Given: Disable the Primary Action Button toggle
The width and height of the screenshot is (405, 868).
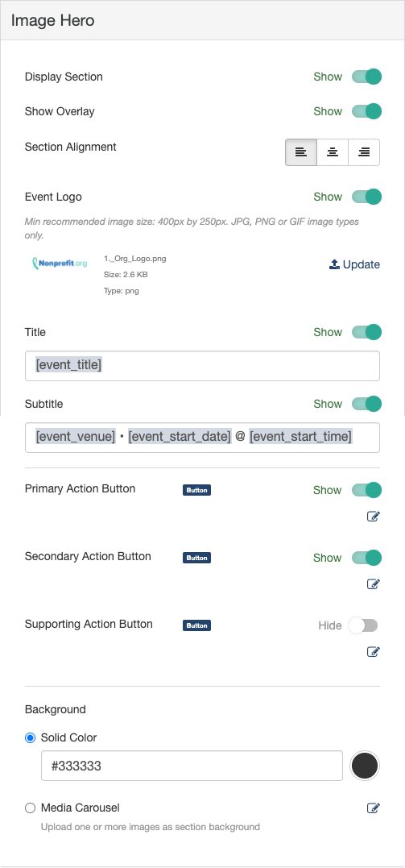Looking at the screenshot, I should point(367,490).
